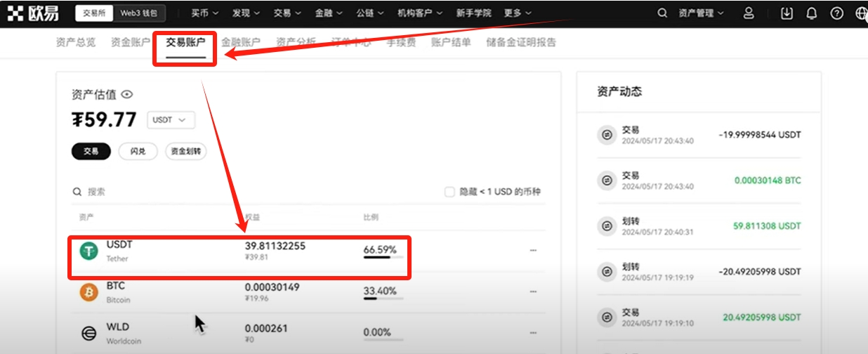
Task: Click the BTC Bitcoin coin icon
Action: [88, 292]
